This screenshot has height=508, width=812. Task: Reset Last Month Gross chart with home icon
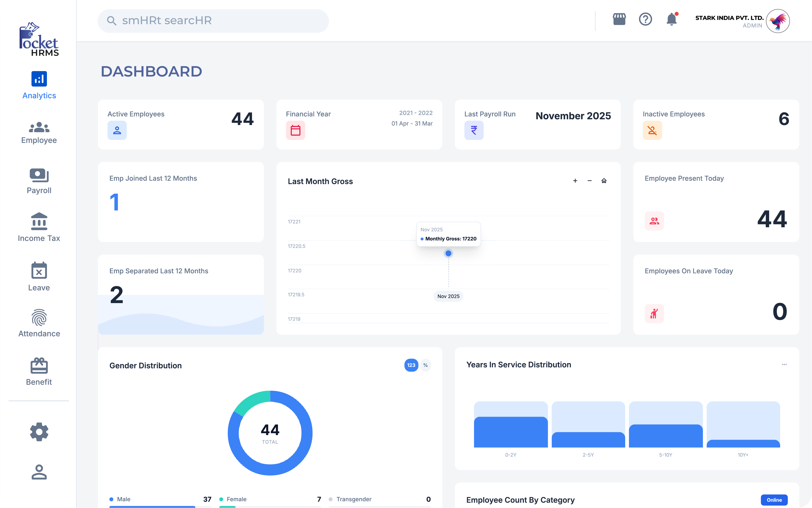tap(604, 181)
